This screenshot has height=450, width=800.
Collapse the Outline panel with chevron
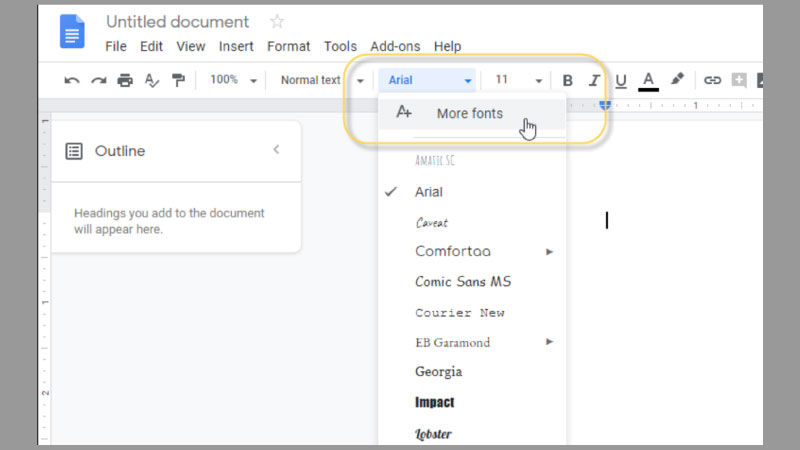(276, 150)
